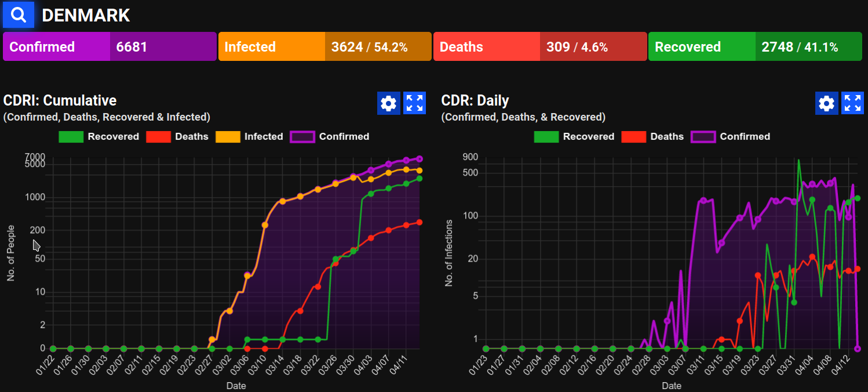
Task: Click the 03/15 date tick label
Action: [x=714, y=365]
